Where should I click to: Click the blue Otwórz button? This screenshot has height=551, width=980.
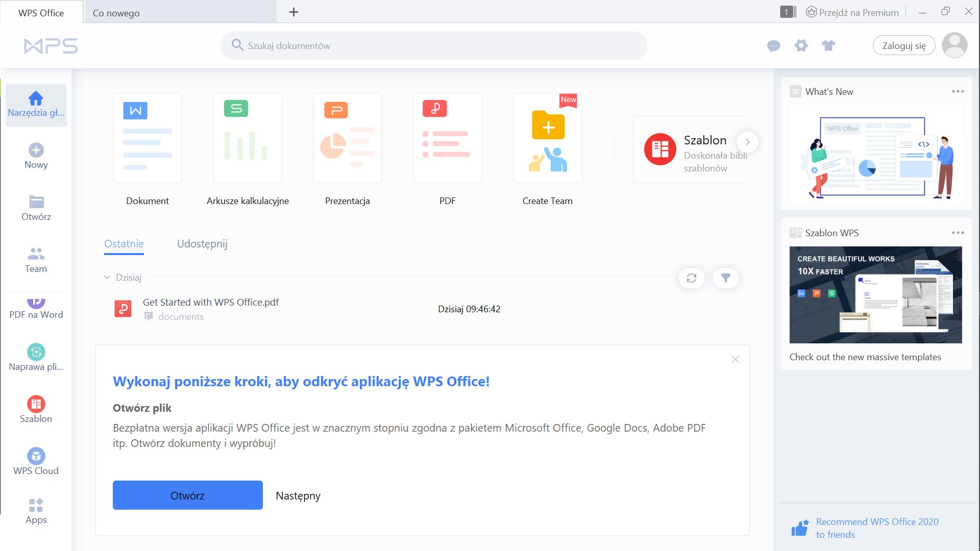click(187, 495)
